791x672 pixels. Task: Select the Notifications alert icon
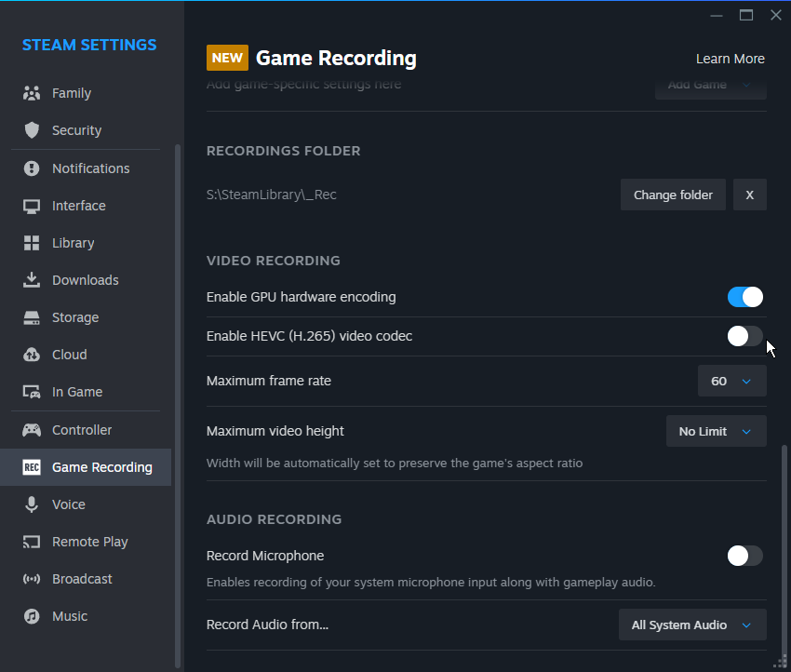pyautogui.click(x=32, y=168)
